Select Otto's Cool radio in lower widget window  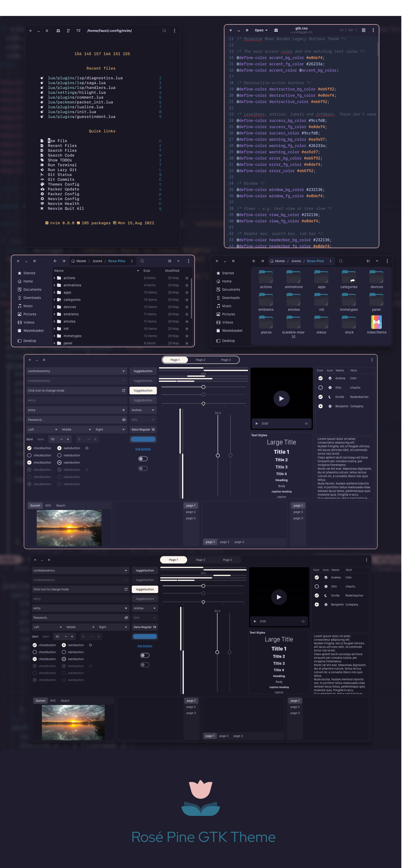(316, 586)
